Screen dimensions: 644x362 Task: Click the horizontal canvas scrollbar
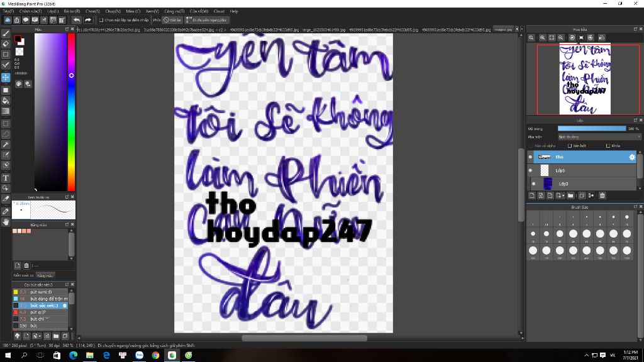[x=304, y=338]
